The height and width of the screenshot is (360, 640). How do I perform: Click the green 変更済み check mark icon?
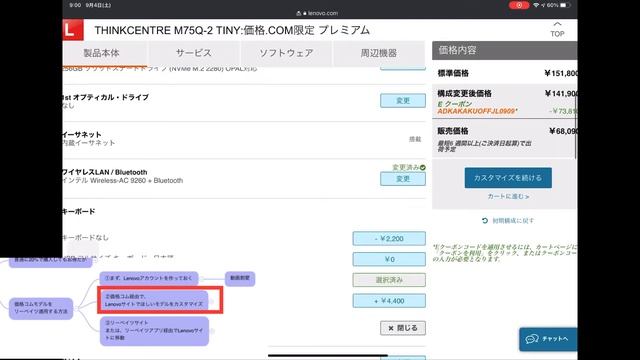tap(422, 167)
